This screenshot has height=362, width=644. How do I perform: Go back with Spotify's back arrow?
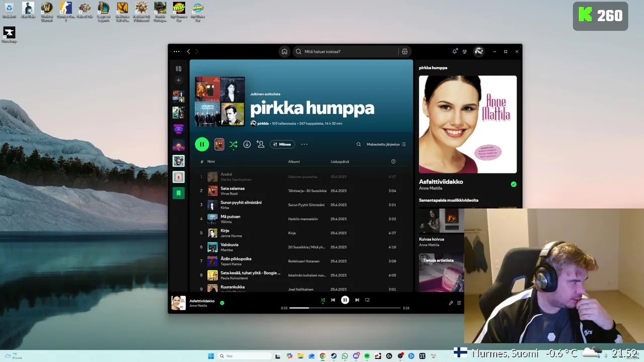188,51
